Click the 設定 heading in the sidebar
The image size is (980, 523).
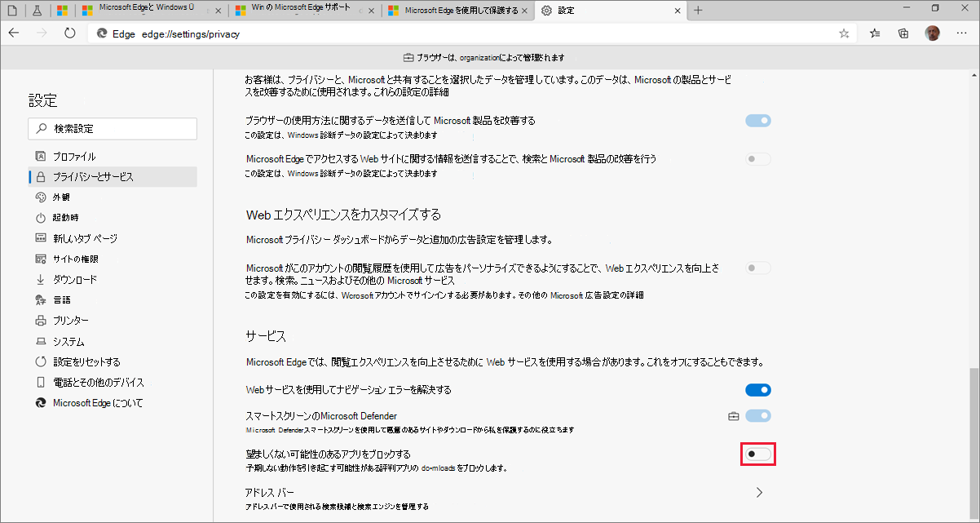(43, 101)
